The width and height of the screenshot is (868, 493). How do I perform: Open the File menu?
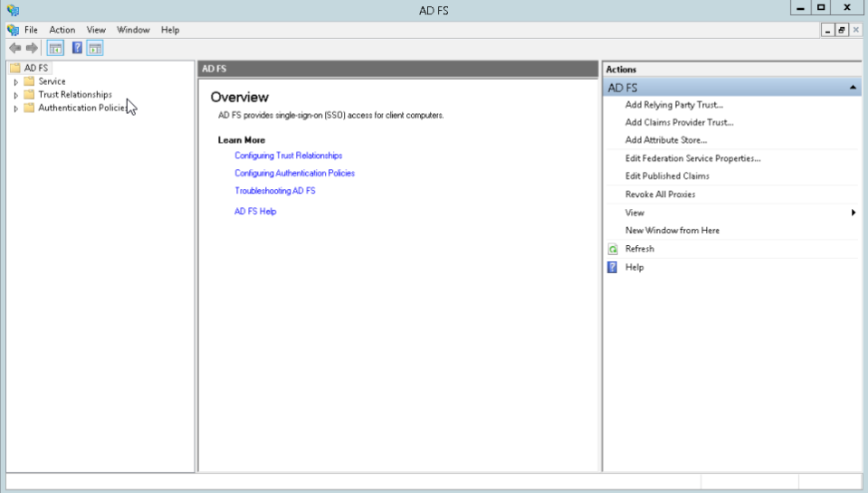click(x=31, y=30)
